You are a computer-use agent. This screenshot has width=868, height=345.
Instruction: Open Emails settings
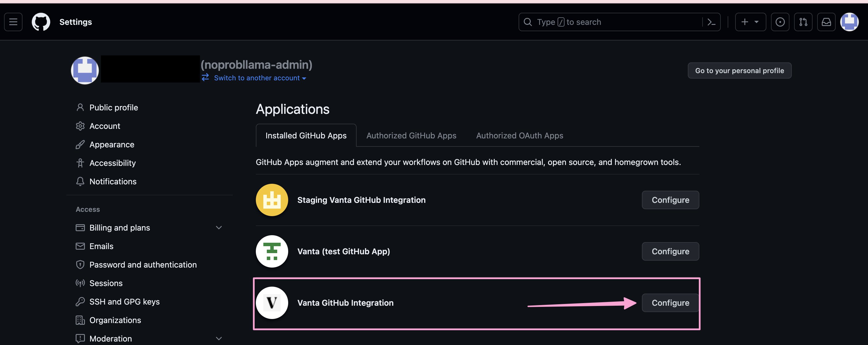click(x=101, y=246)
